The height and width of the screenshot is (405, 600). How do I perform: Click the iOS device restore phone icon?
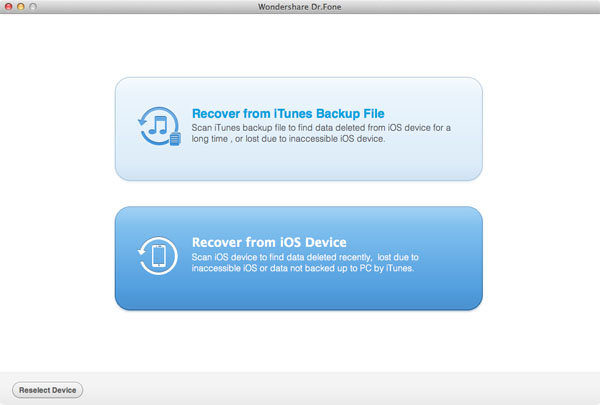158,256
